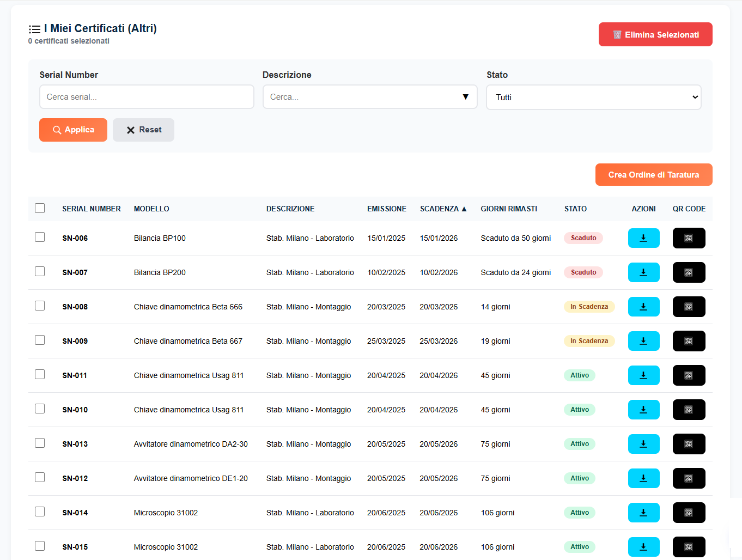This screenshot has width=742, height=560.
Task: Click the red Elimina Selezionati button
Action: [x=655, y=34]
